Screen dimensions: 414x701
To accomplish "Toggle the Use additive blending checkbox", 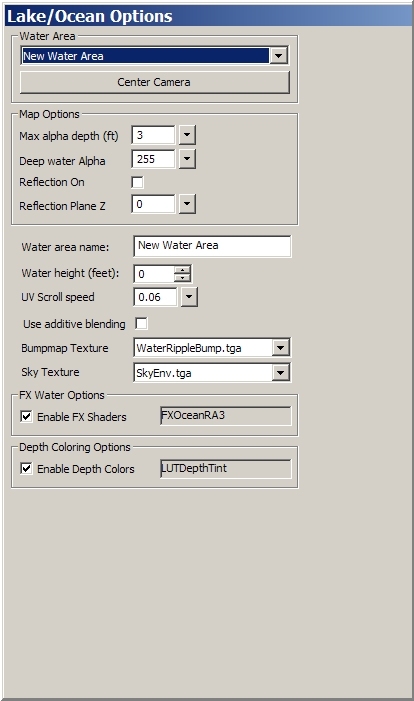I will [x=141, y=323].
